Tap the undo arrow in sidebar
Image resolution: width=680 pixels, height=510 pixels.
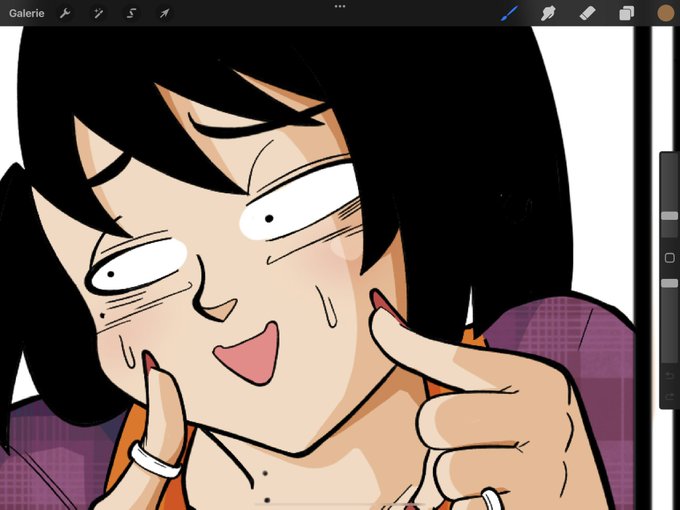click(670, 375)
